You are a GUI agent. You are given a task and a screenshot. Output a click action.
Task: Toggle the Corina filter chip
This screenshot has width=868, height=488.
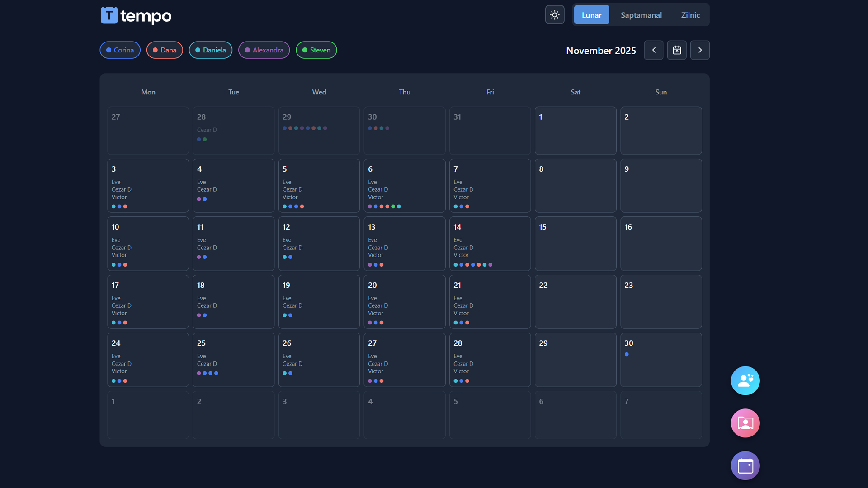tap(120, 50)
